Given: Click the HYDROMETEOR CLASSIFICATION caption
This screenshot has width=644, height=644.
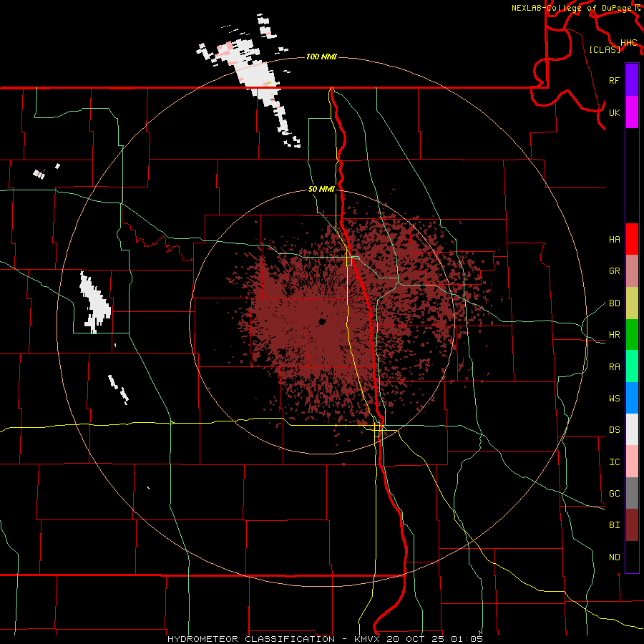Looking at the screenshot, I should [251, 639].
